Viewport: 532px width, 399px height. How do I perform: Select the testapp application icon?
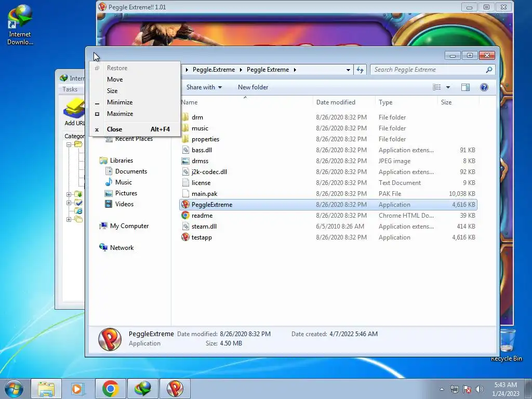[x=185, y=237]
